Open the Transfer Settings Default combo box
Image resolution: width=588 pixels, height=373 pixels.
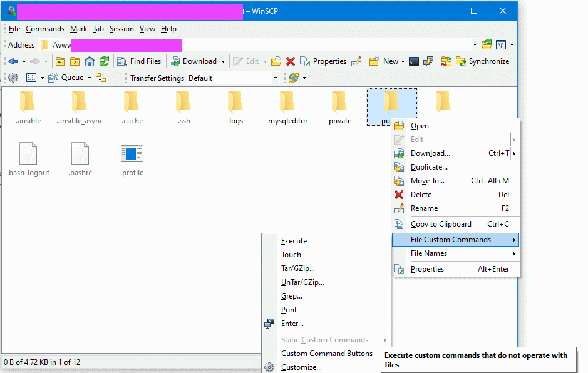[x=233, y=78]
